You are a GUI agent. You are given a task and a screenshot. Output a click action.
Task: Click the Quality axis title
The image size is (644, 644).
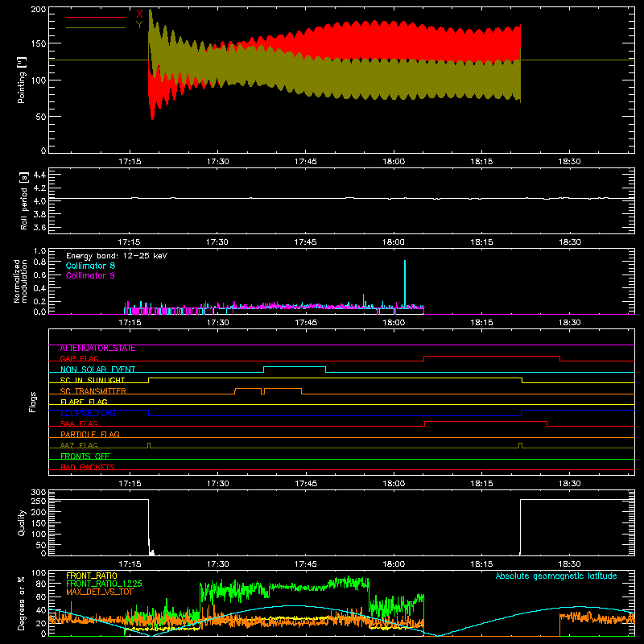pos(22,522)
